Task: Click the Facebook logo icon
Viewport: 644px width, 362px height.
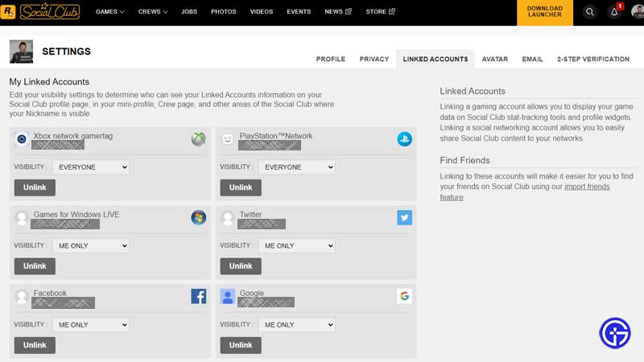Action: [198, 296]
